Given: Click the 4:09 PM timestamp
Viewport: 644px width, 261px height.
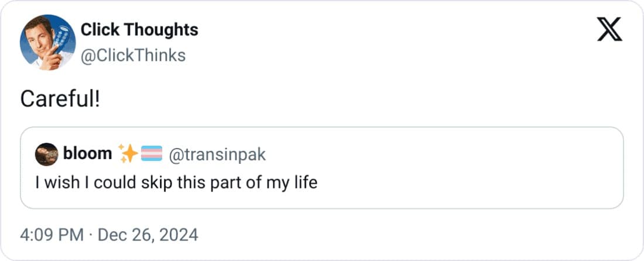Looking at the screenshot, I should [x=52, y=235].
